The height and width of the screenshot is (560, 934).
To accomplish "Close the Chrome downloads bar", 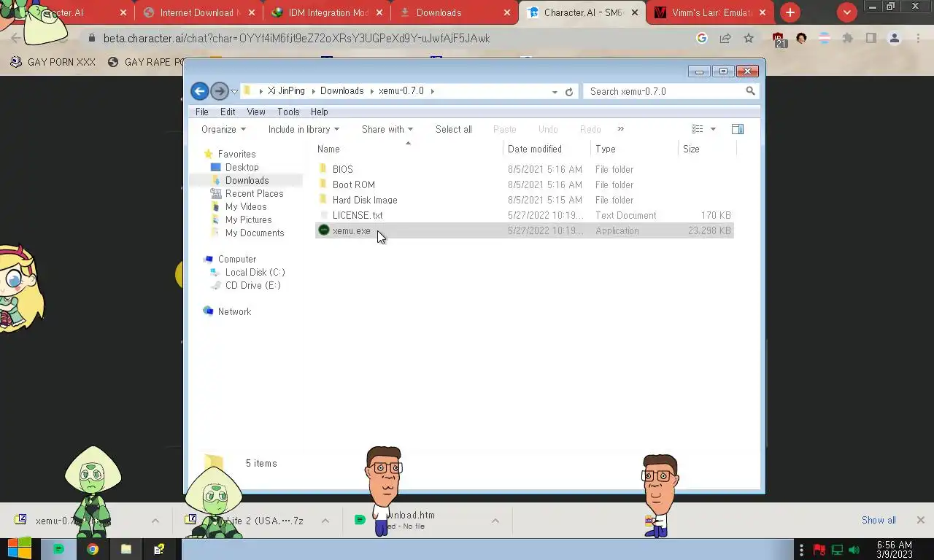I will [x=920, y=520].
